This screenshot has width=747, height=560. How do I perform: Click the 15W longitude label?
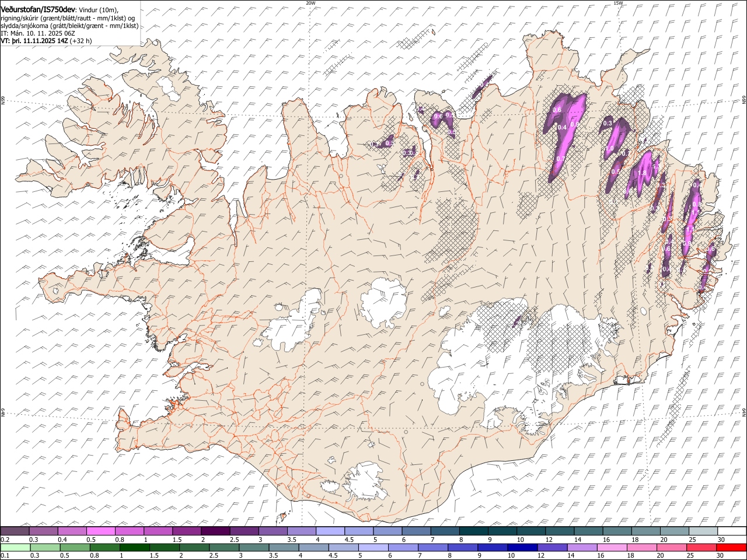[x=618, y=3]
